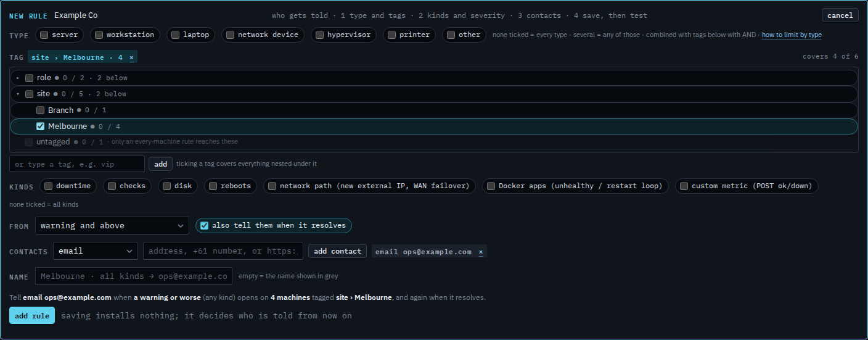The image size is (868, 340).
Task: Open the severity dropdown warning and above
Action: tap(112, 226)
